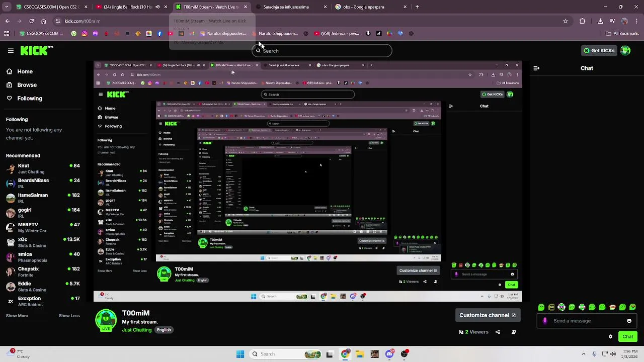Switch to Saradnja sa influenserima tab
Viewport: 644px width, 362px height.
(292, 7)
